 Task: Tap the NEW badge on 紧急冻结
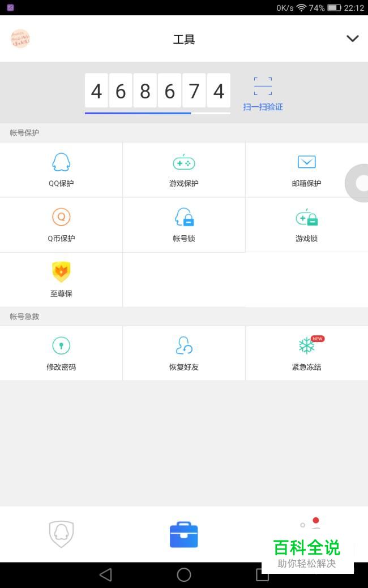click(318, 339)
